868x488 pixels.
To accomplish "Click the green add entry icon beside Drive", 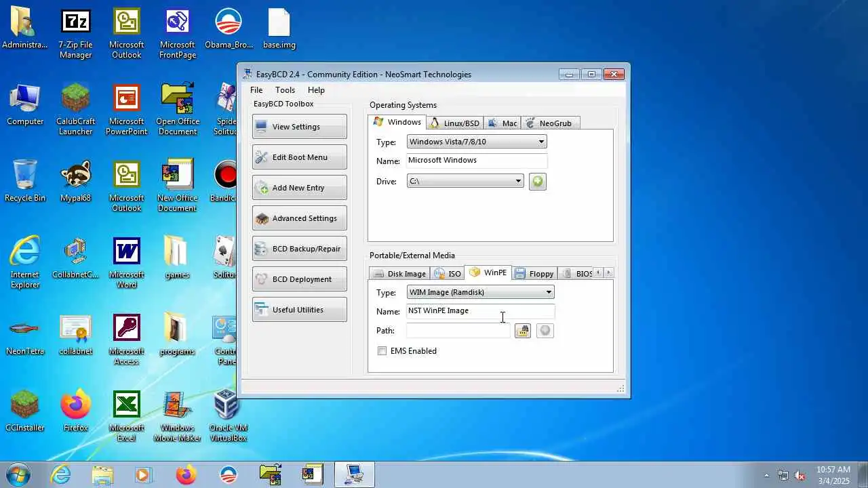I will [x=537, y=182].
